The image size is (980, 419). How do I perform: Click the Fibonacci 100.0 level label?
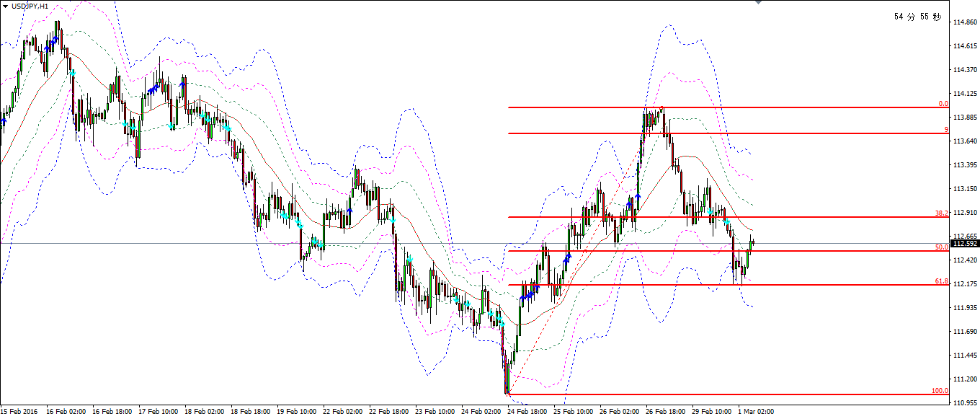tap(940, 391)
